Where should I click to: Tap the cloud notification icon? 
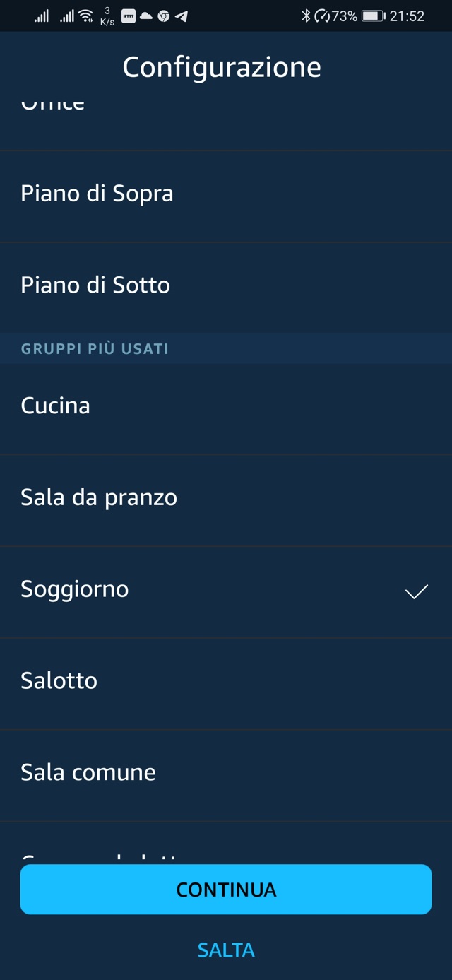[146, 16]
